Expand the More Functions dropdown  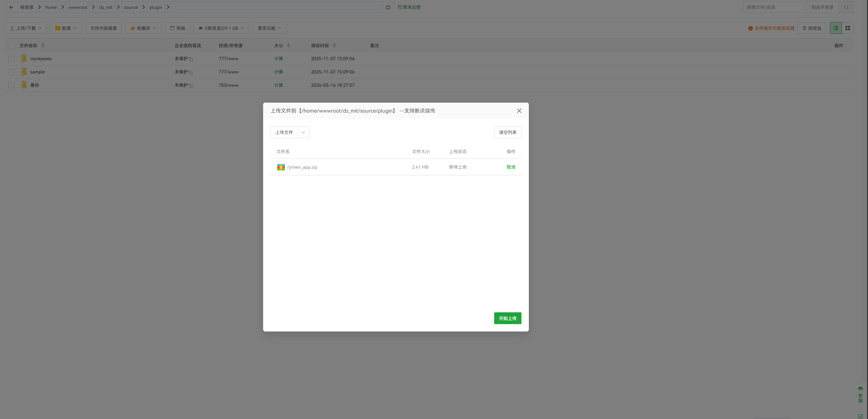click(269, 28)
